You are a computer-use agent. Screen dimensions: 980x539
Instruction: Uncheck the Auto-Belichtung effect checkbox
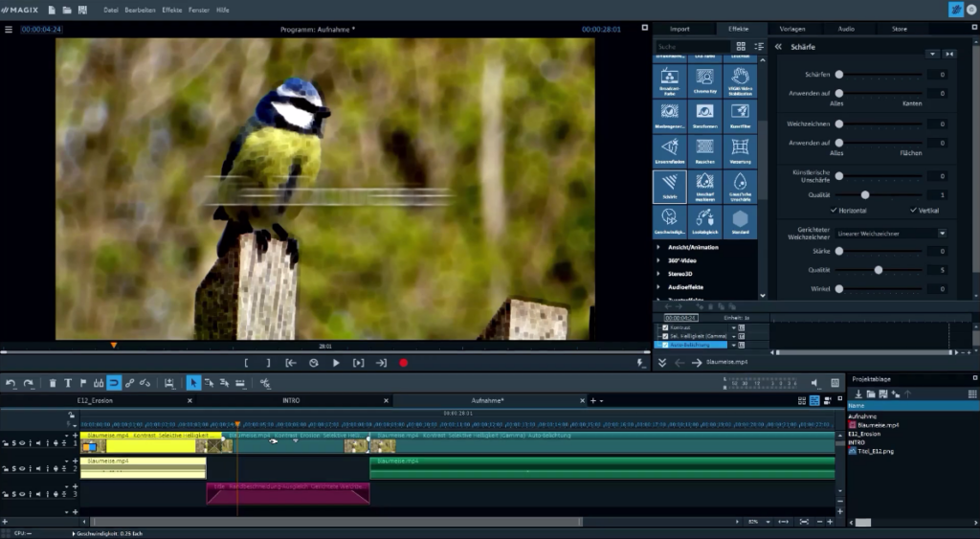tap(665, 345)
